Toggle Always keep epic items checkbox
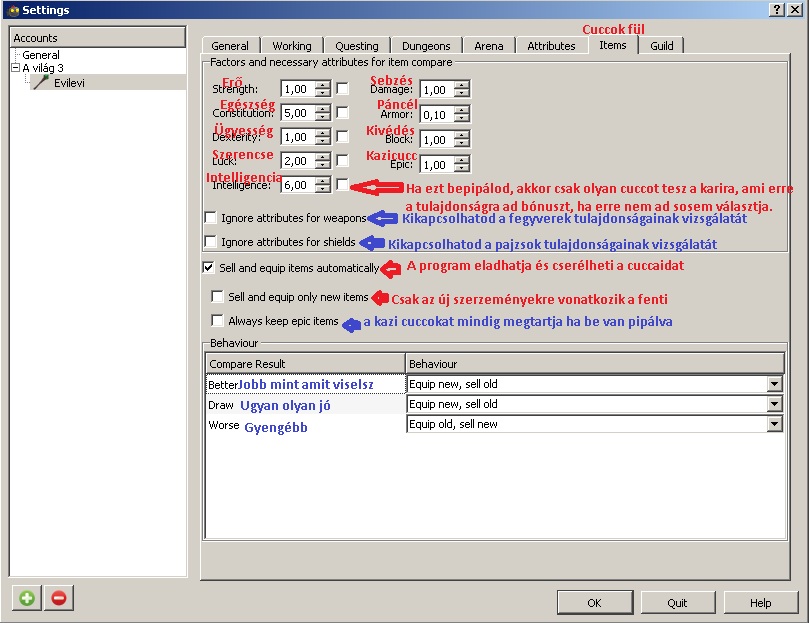 pyautogui.click(x=217, y=321)
